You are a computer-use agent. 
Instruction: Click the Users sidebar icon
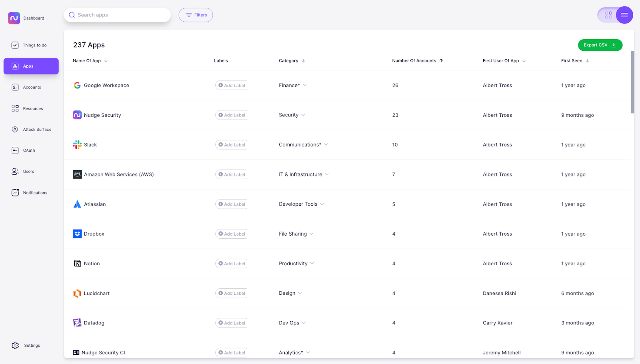pos(15,171)
